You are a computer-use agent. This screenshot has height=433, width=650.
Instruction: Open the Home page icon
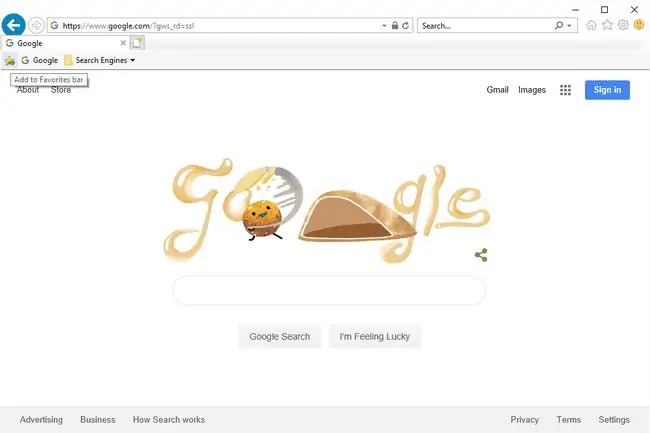click(x=592, y=25)
